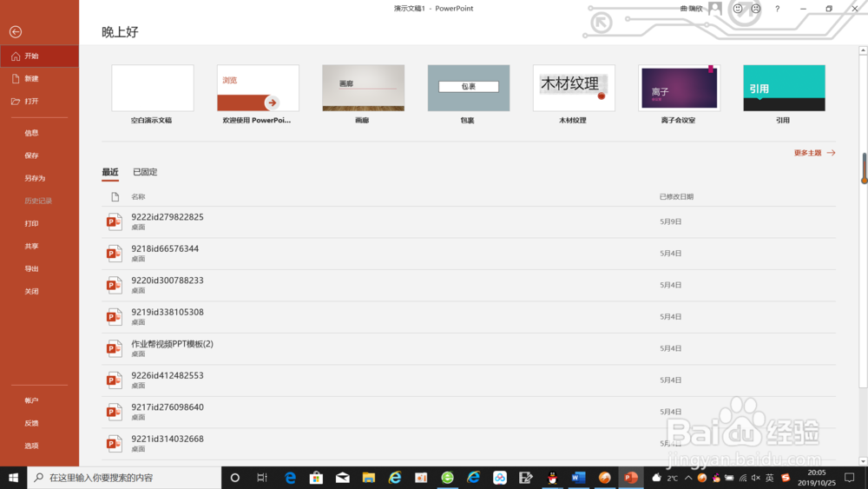
Task: Click PowerPoint file icon beside 9222id279822825
Action: click(114, 222)
